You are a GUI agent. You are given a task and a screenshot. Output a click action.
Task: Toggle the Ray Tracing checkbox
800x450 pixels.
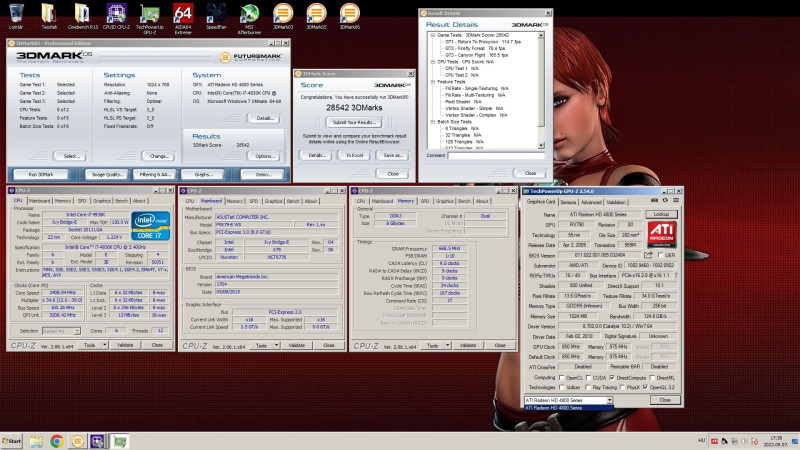[x=588, y=387]
